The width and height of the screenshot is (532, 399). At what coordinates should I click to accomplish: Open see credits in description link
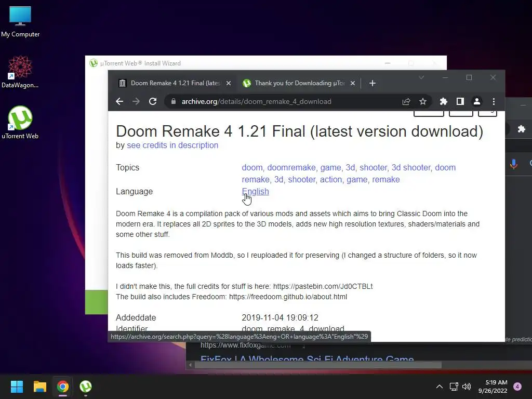coord(172,145)
